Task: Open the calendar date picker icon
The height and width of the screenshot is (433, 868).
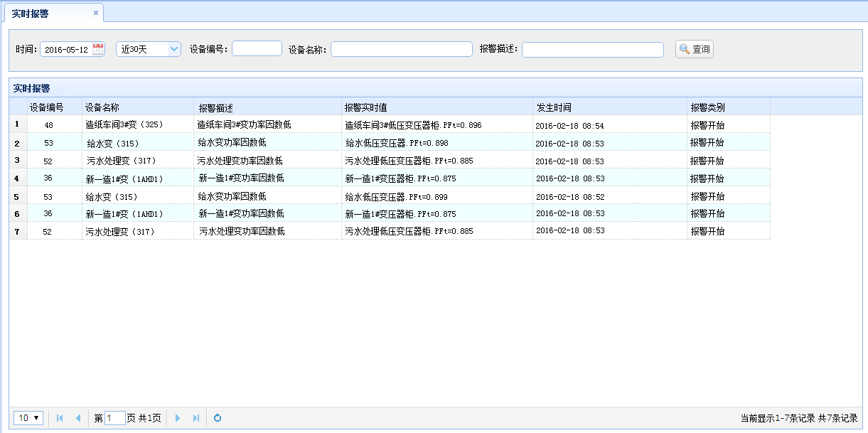Action: coord(98,49)
